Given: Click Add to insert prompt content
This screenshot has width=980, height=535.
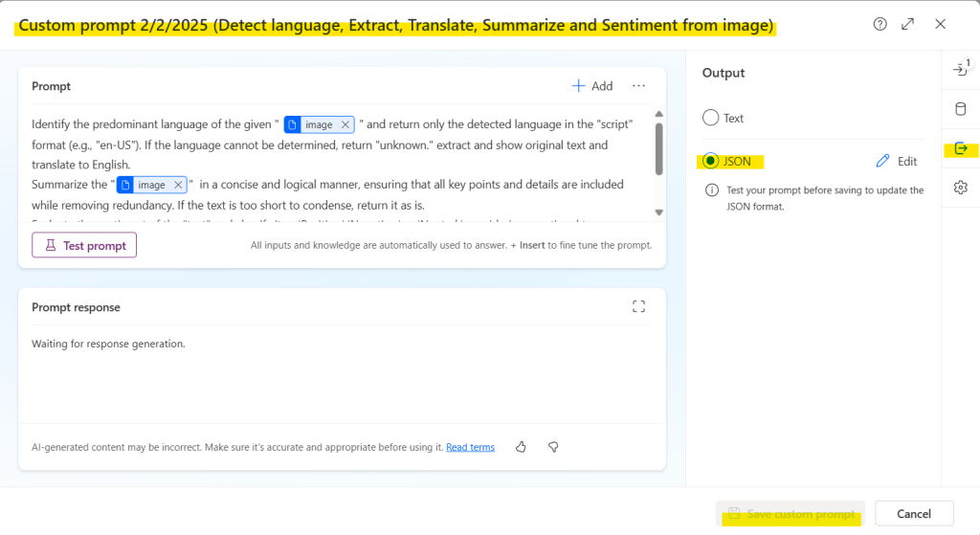Looking at the screenshot, I should click(x=592, y=86).
